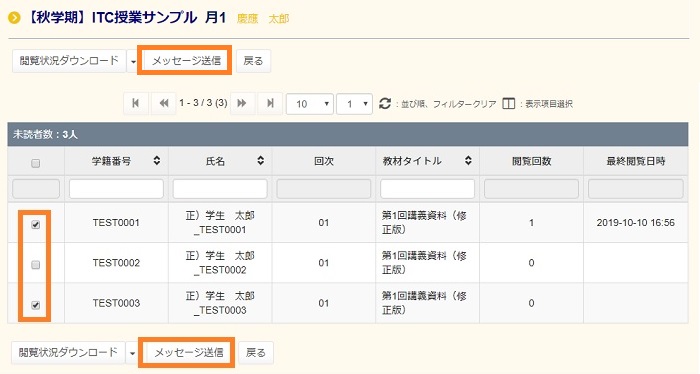Click the course title ITC授業サンプル 月1
This screenshot has height=374, width=700.
tap(159, 18)
